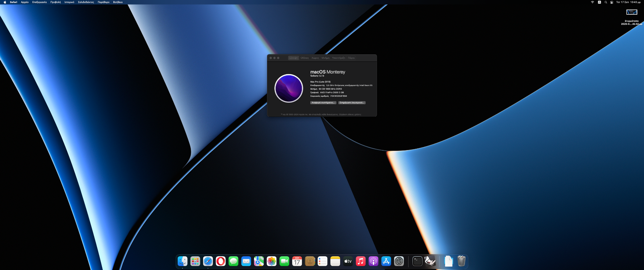The height and width of the screenshot is (270, 644).
Task: Open the documents stack in the Dock
Action: tap(448, 261)
